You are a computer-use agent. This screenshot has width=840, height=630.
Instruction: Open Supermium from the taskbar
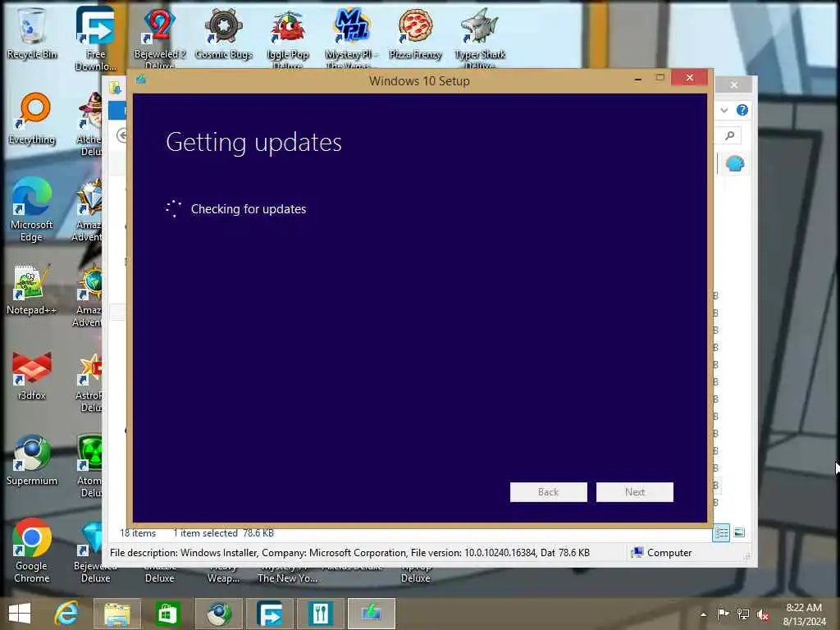(x=218, y=614)
